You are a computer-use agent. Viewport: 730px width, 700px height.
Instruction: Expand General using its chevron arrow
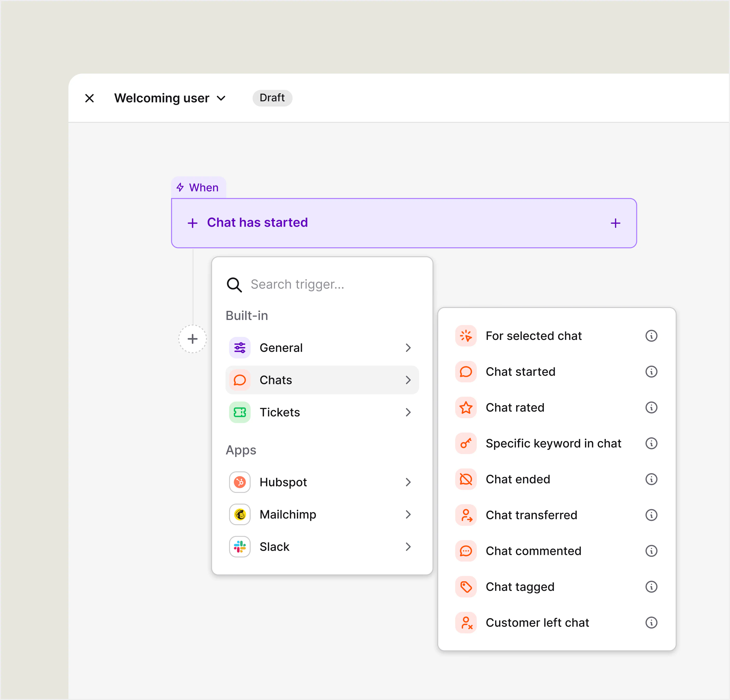[408, 348]
